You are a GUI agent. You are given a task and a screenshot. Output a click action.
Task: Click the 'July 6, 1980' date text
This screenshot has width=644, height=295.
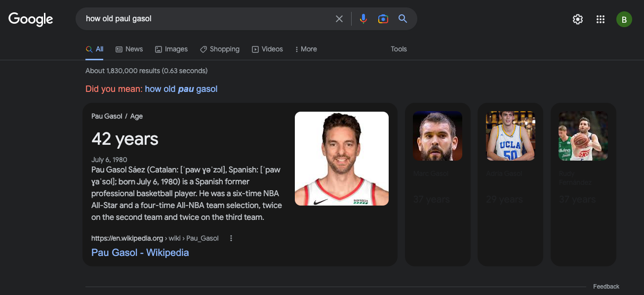(109, 160)
